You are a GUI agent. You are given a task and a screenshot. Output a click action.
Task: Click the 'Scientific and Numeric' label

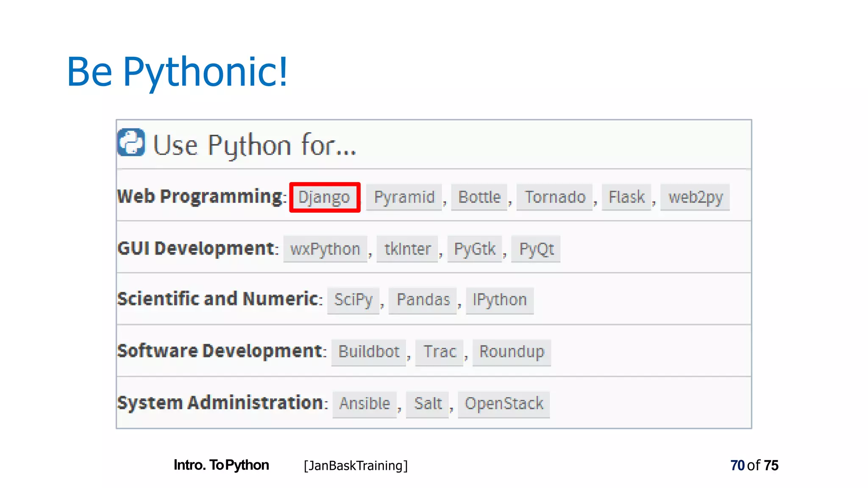218,299
